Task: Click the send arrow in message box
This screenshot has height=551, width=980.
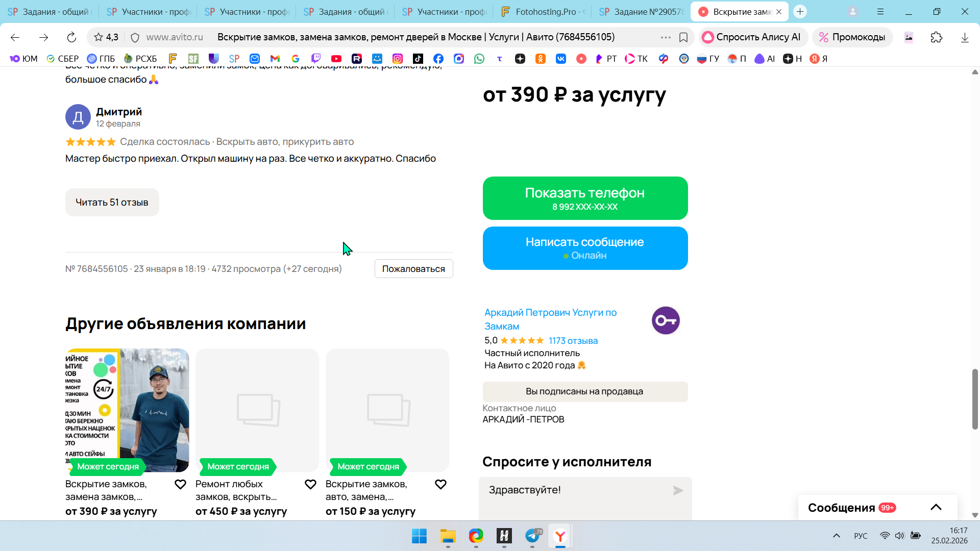Action: [678, 491]
